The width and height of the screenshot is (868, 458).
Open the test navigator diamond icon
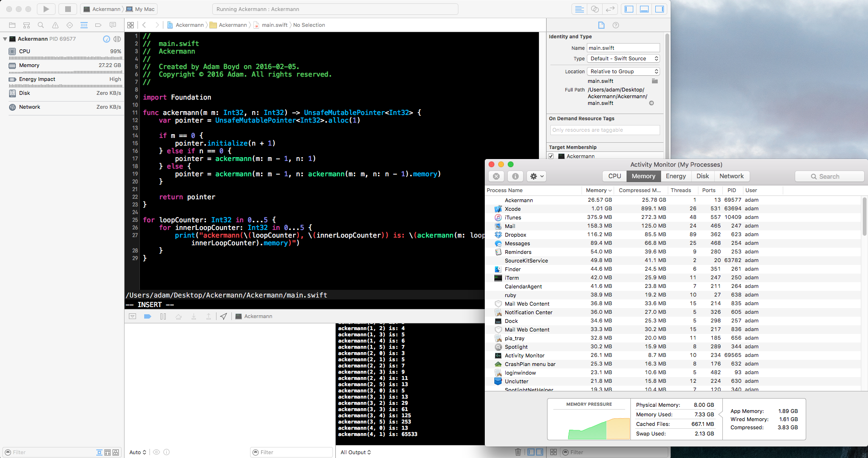[69, 25]
